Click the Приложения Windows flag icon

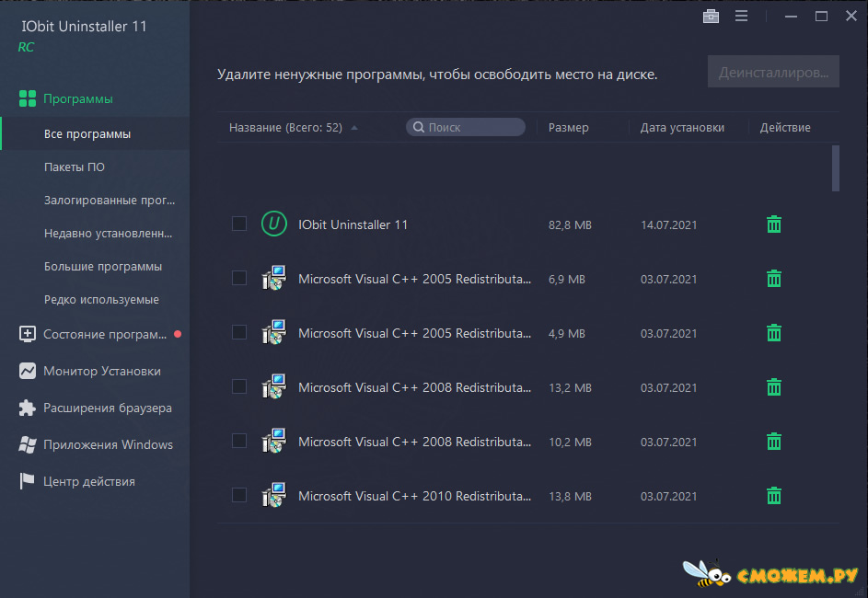tap(27, 444)
